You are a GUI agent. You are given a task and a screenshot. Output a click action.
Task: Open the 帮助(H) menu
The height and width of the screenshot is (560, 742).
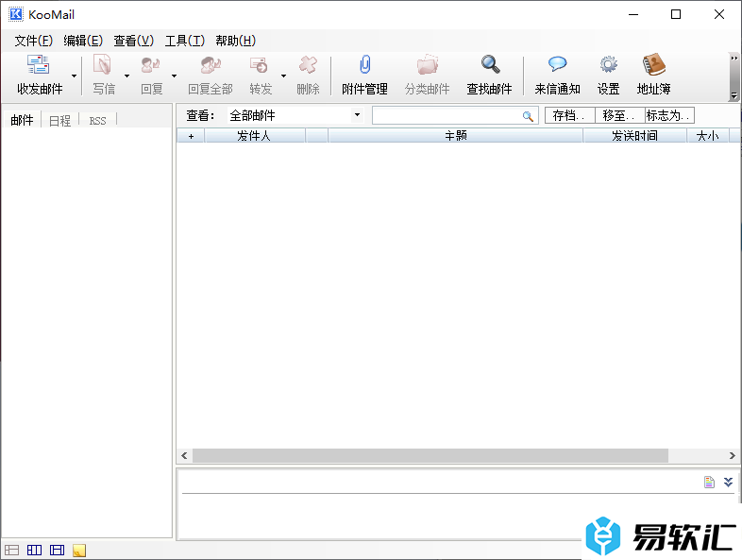(236, 41)
